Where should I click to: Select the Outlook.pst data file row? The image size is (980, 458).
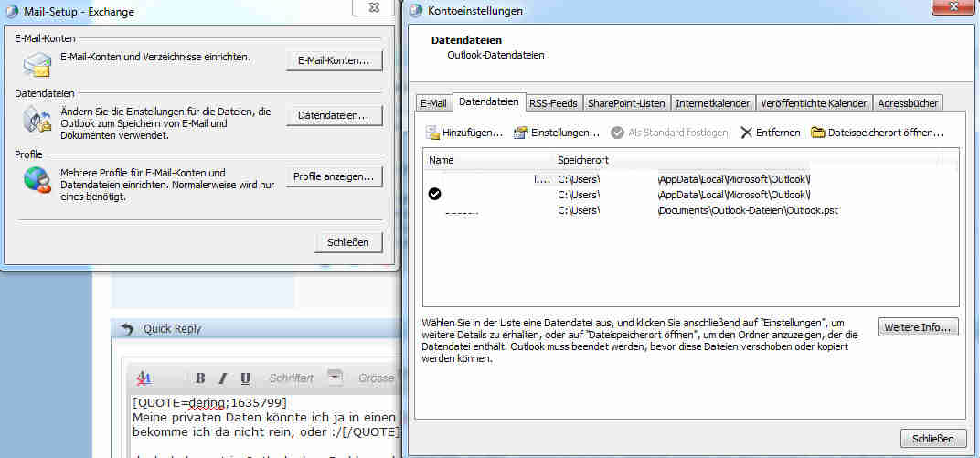[x=690, y=210]
